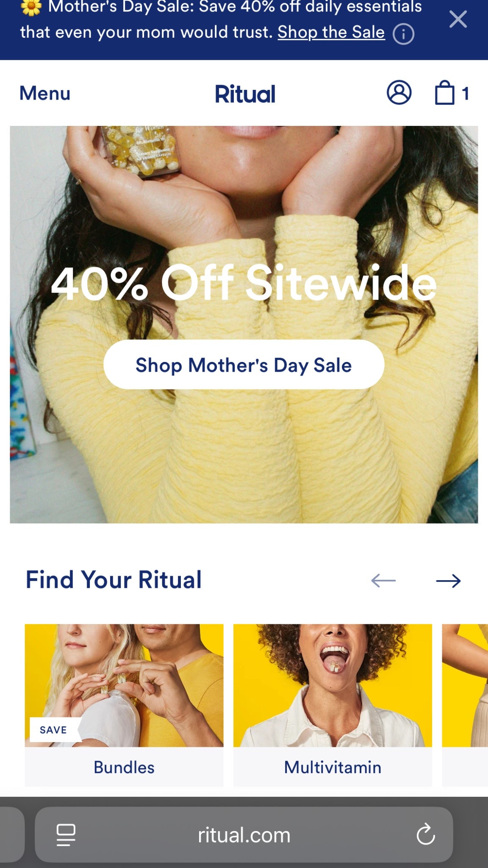Open the Multivitamin category image
The height and width of the screenshot is (868, 488).
[333, 685]
